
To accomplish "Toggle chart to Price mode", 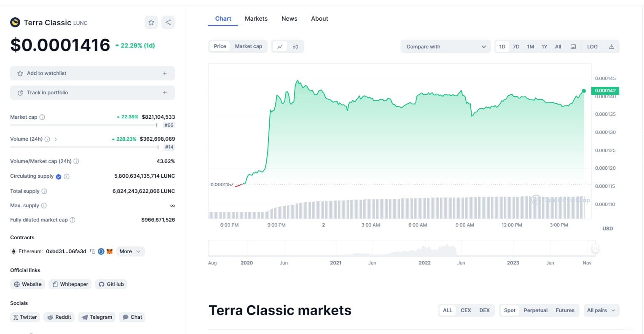I will [x=220, y=46].
